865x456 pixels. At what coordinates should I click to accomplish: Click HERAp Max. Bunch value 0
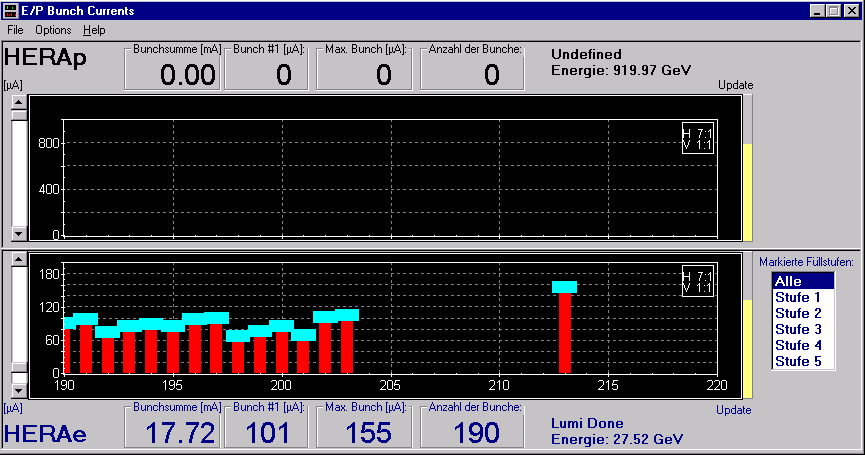pyautogui.click(x=384, y=74)
